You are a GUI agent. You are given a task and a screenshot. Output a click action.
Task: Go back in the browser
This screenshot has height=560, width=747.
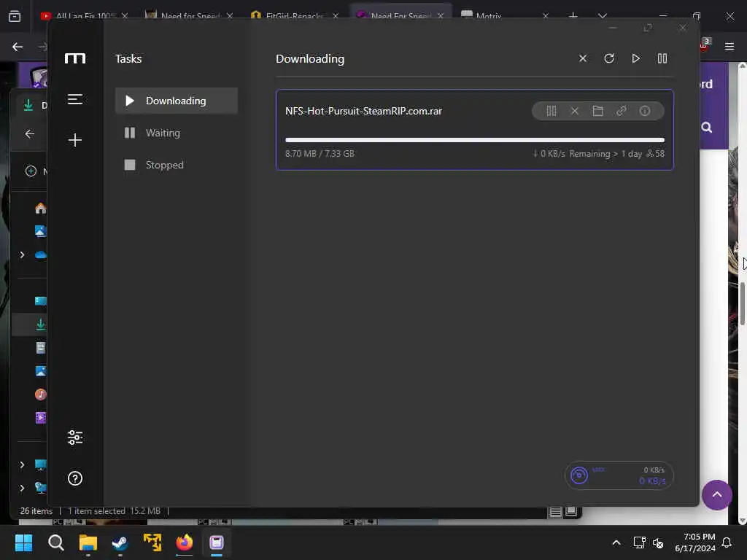point(18,47)
